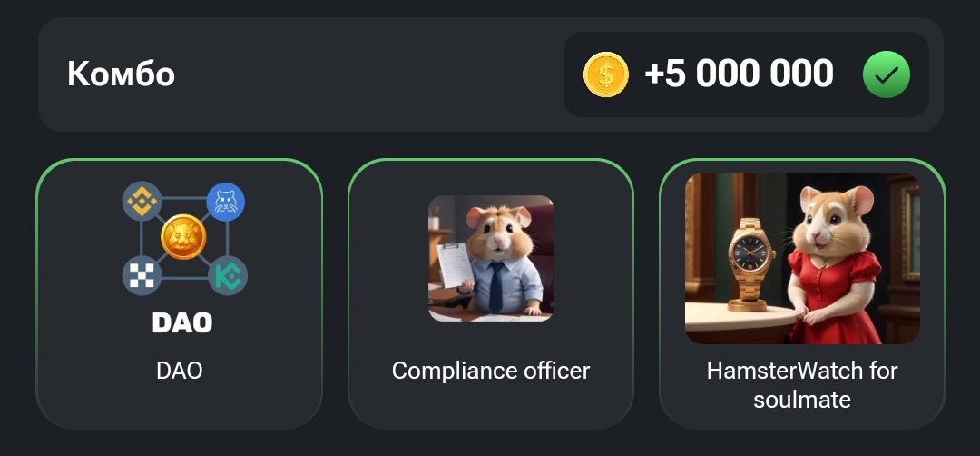This screenshot has height=456, width=980.
Task: Click the HamsterWatch for soulmate caption
Action: coord(802,384)
